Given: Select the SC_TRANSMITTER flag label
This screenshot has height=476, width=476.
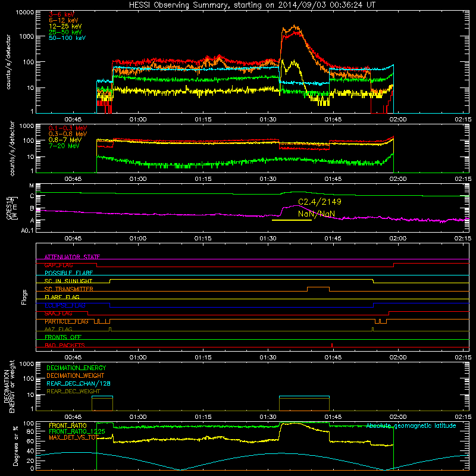Looking at the screenshot, I should click(69, 289).
